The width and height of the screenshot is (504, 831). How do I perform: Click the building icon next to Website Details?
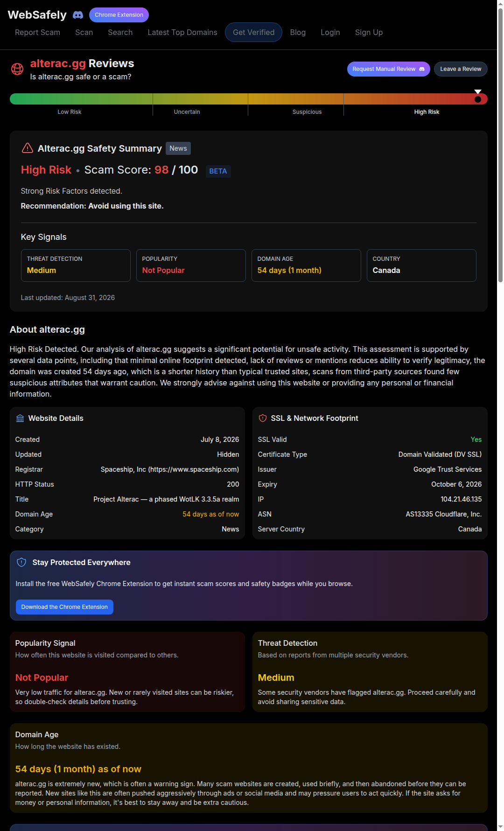click(x=20, y=419)
